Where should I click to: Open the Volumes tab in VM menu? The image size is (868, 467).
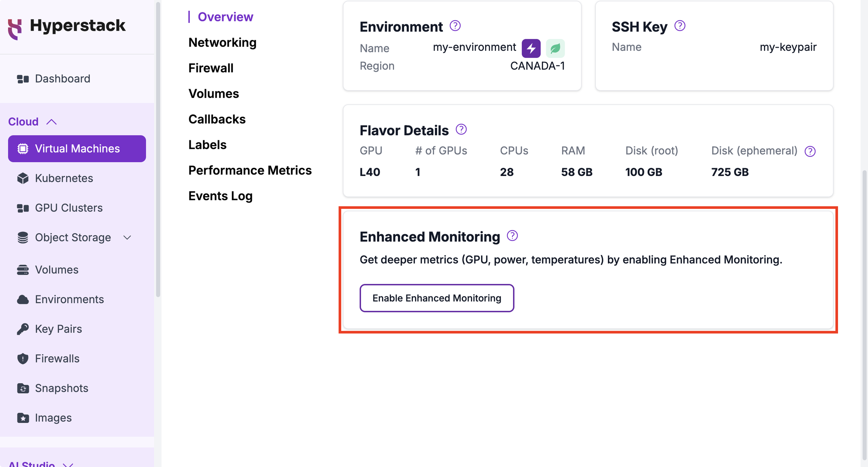point(214,94)
